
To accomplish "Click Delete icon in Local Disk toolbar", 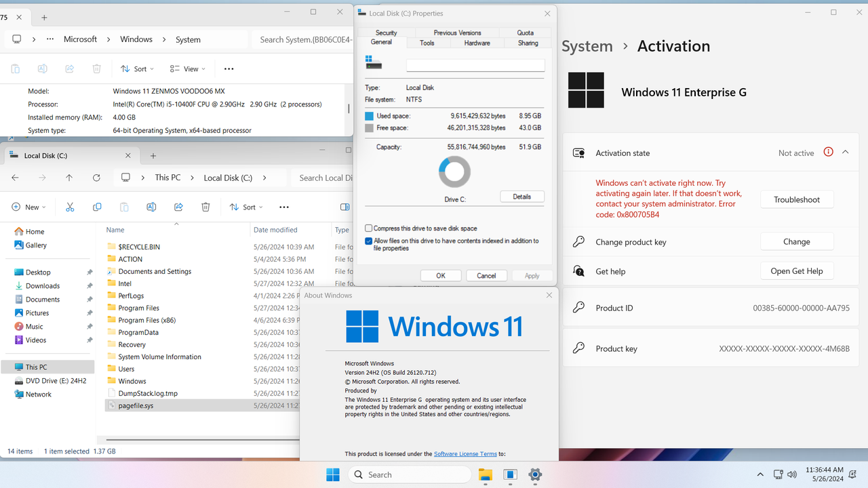I will [205, 207].
